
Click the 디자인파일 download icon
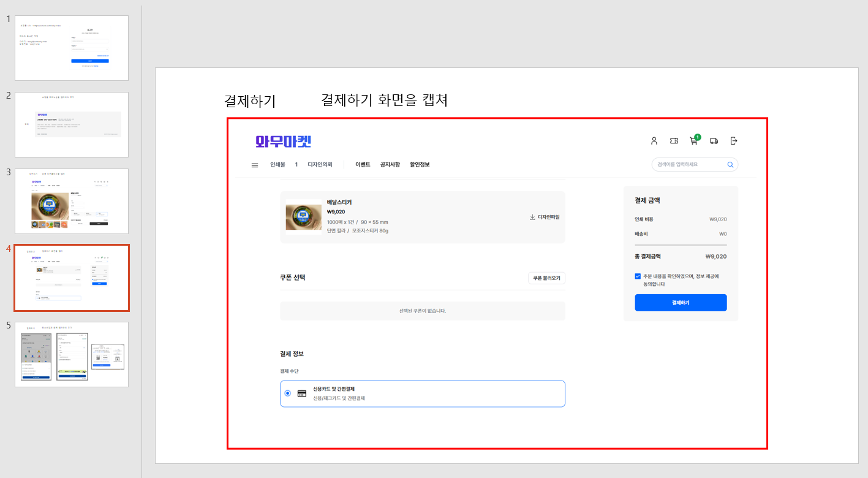tap(532, 217)
